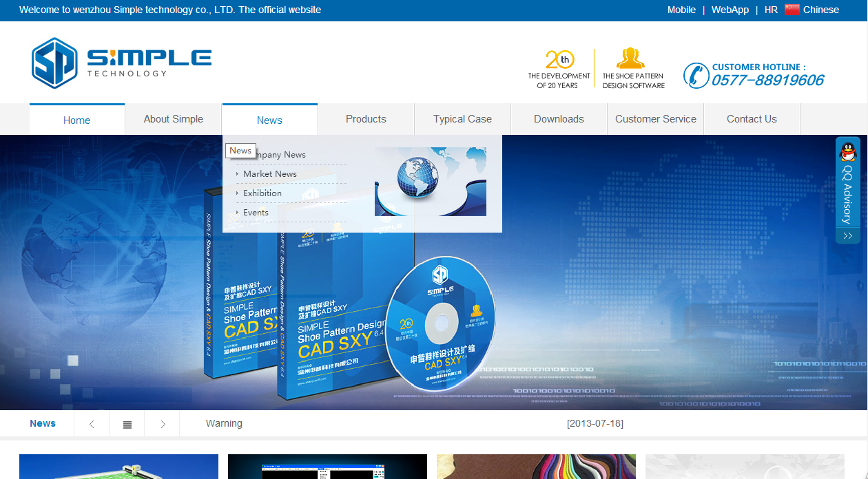Open the Mobile link in top bar
The height and width of the screenshot is (479, 868).
tap(681, 10)
